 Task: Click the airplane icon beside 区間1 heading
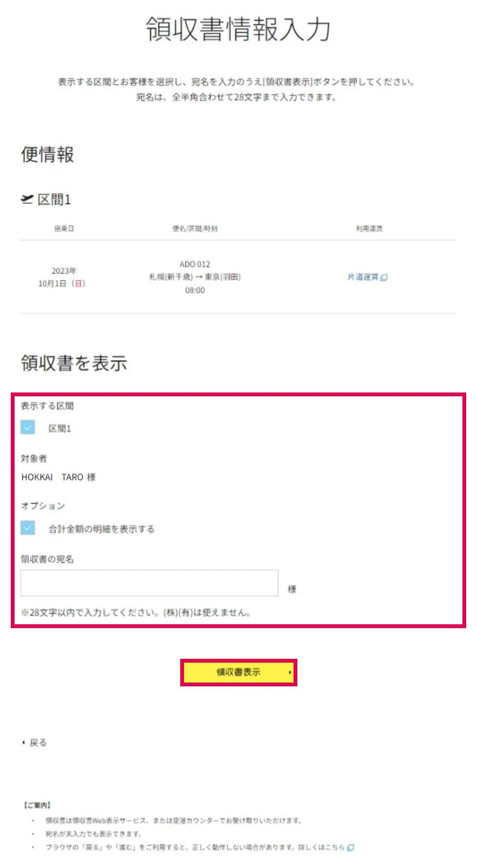(27, 199)
